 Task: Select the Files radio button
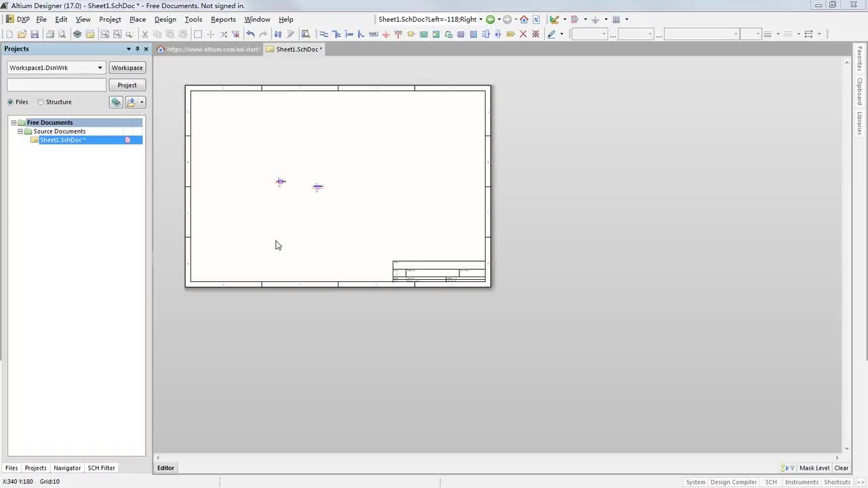click(x=10, y=102)
